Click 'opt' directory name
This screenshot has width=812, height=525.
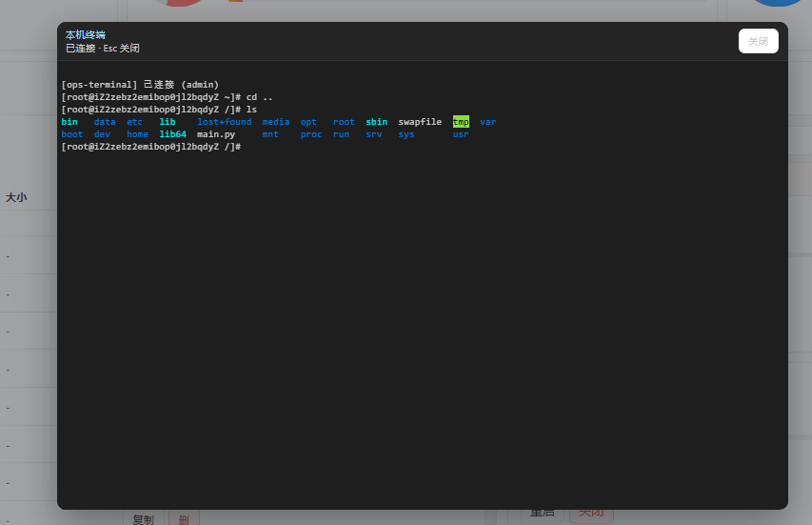point(308,122)
